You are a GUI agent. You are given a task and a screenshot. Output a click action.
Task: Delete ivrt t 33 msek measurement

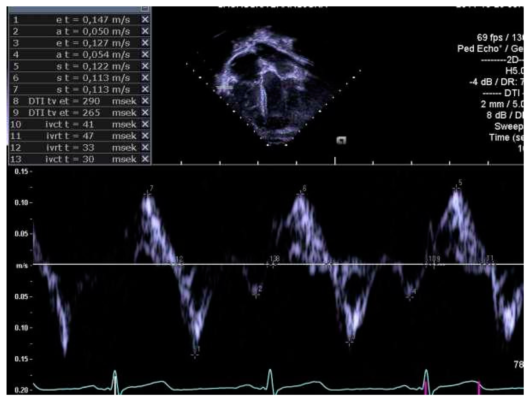click(145, 147)
